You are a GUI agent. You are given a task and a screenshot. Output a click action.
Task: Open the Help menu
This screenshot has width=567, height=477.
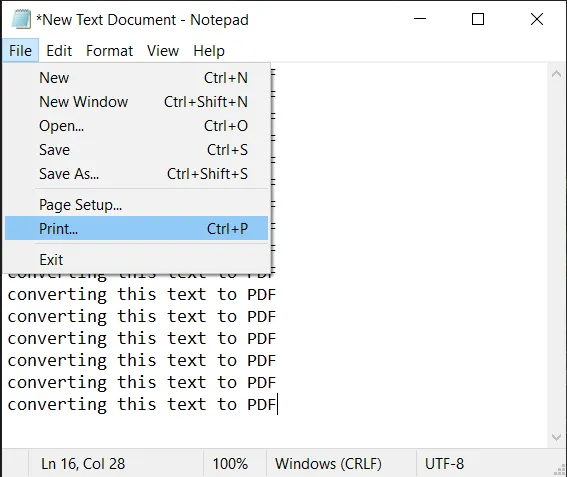[x=209, y=51]
